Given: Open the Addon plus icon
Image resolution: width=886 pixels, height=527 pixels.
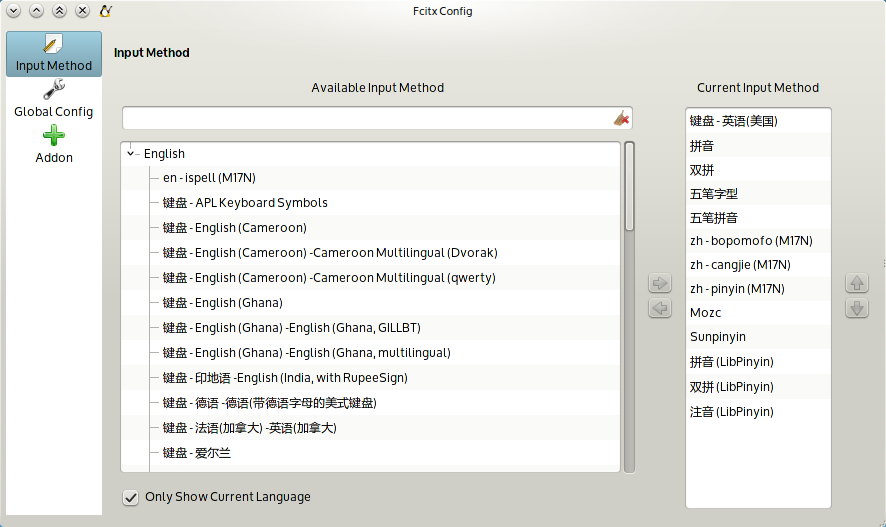Looking at the screenshot, I should [54, 136].
